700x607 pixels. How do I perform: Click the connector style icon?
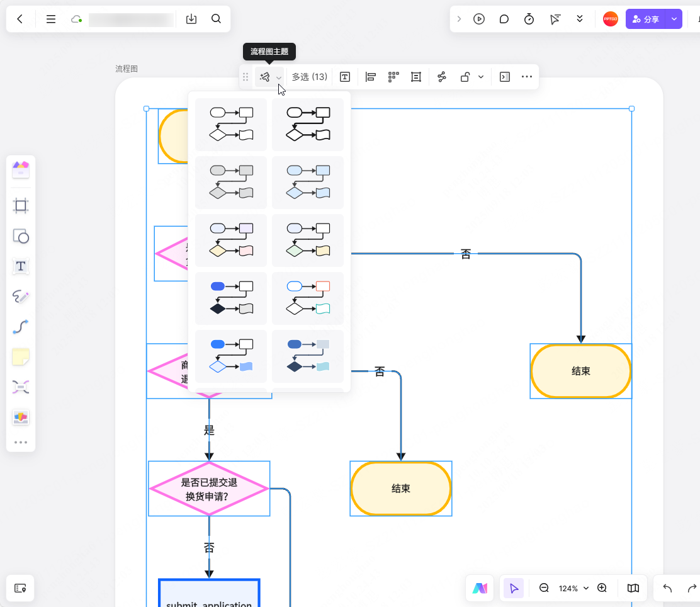(441, 77)
